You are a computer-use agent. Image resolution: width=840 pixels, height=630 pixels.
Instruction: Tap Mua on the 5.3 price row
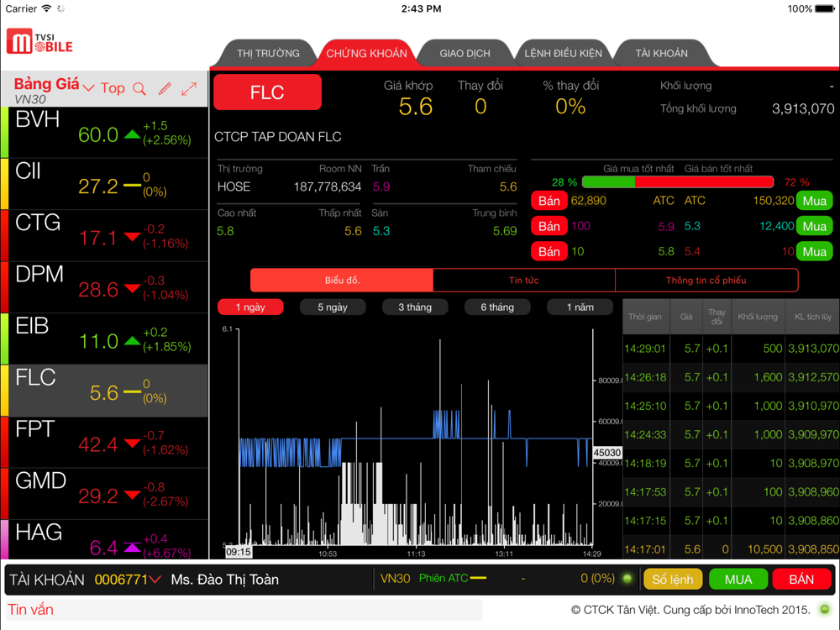(814, 226)
